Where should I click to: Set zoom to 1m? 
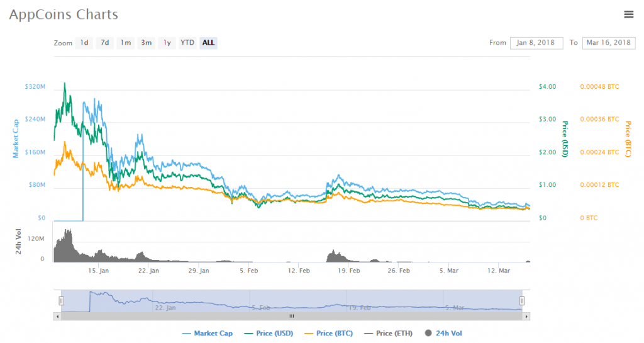coord(126,43)
